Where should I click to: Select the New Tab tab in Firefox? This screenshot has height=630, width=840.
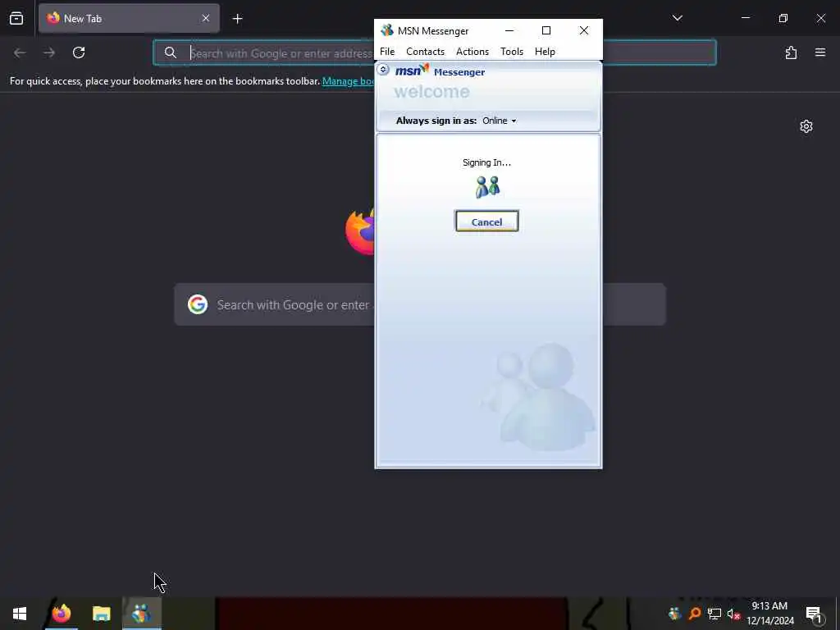coord(129,18)
